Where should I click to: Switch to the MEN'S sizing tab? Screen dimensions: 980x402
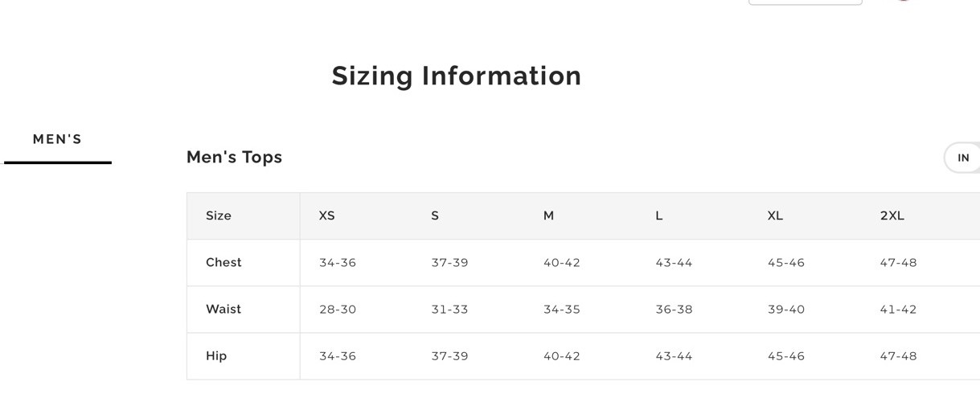tap(58, 139)
